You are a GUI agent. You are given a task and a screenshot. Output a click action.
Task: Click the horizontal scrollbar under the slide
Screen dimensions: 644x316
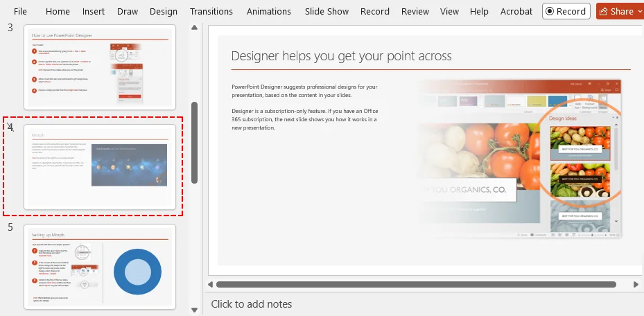coord(416,284)
